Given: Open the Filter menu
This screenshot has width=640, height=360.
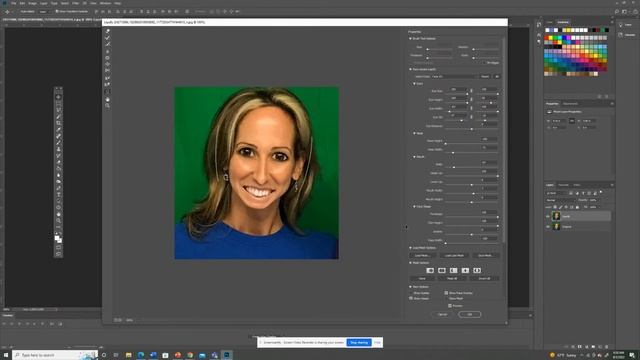Looking at the screenshot, I should pyautogui.click(x=76, y=3).
